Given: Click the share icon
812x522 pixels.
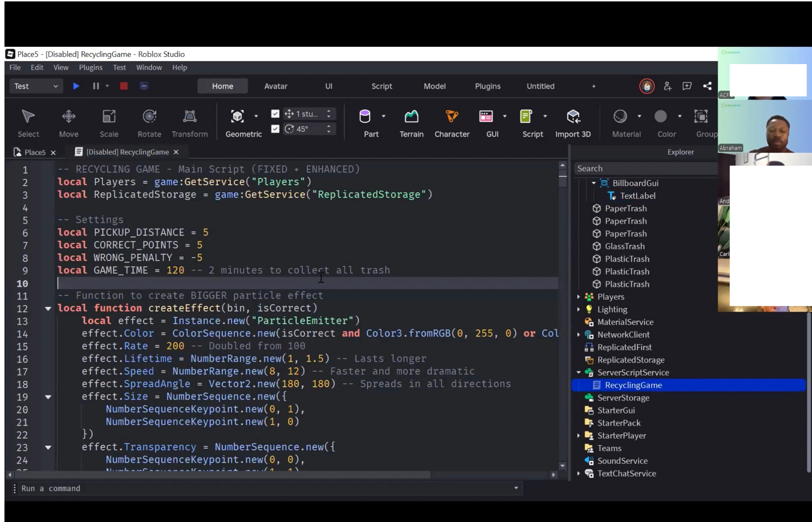Looking at the screenshot, I should 707,86.
